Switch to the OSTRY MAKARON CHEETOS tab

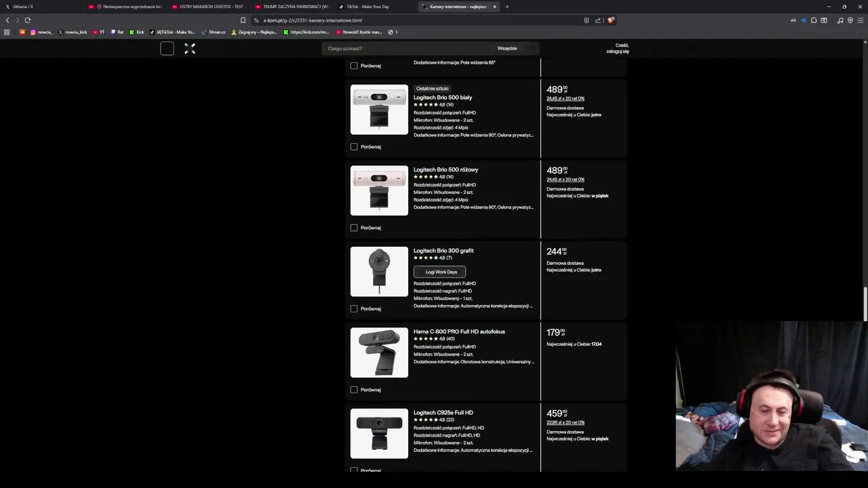(209, 7)
